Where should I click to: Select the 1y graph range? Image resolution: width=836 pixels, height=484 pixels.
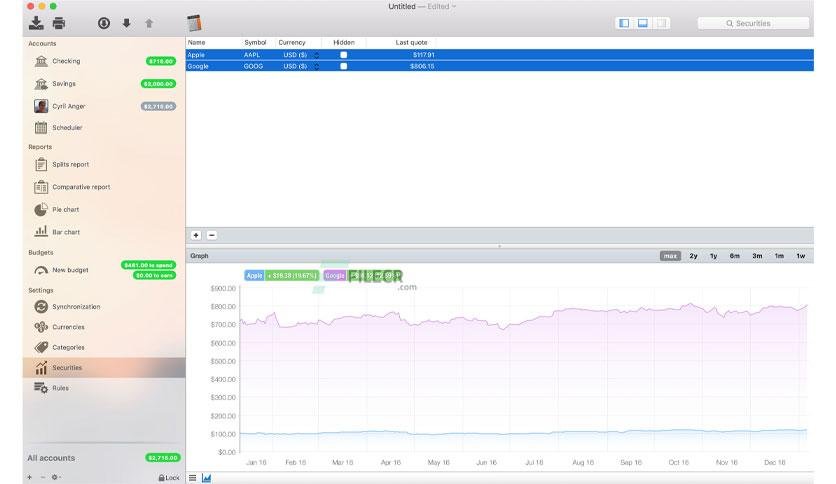713,256
